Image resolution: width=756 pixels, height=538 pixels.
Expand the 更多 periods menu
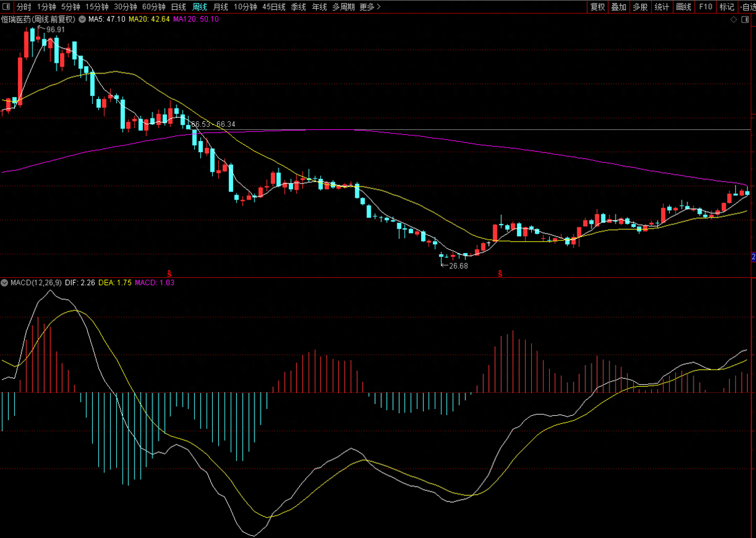click(370, 6)
